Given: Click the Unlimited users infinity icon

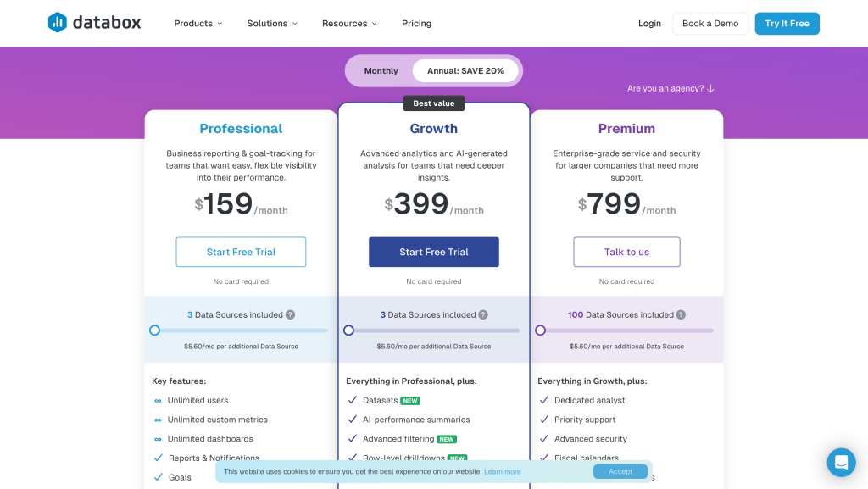Looking at the screenshot, I should tap(158, 400).
